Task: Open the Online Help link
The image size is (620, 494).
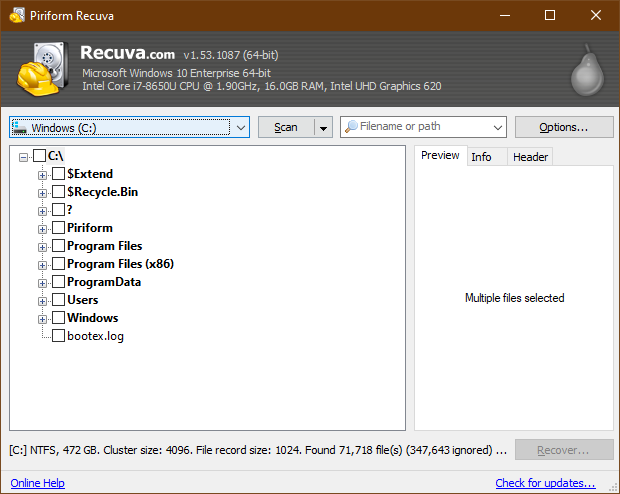Action: click(37, 483)
